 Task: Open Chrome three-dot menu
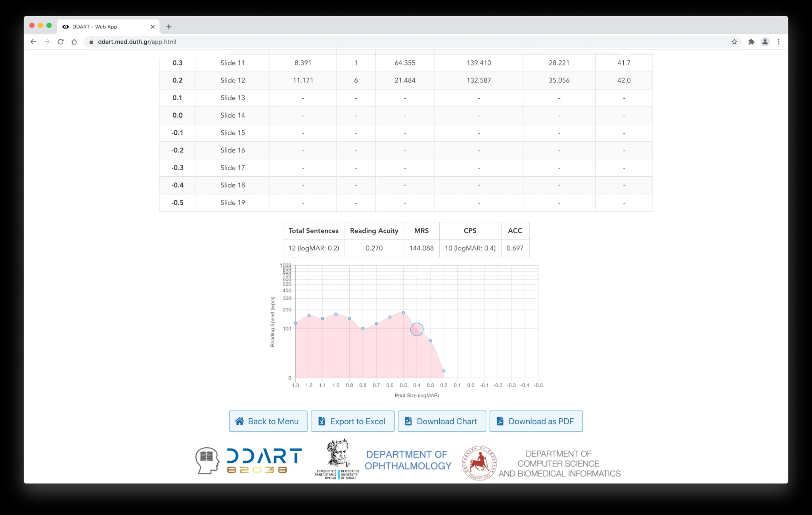779,42
